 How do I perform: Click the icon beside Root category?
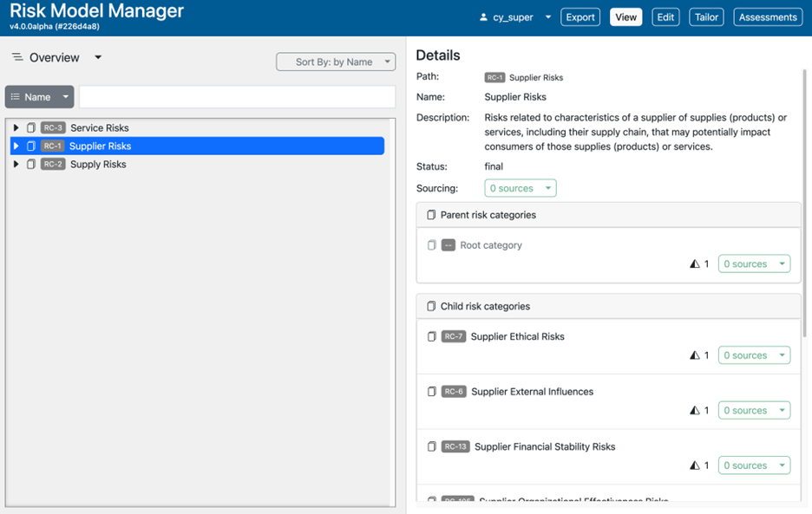(431, 244)
